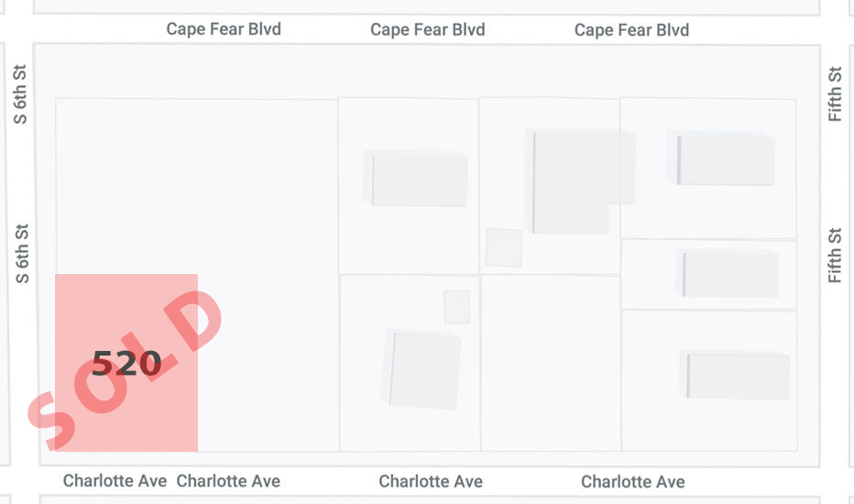The image size is (854, 504).
Task: Click the Cape Fear Blvd label nearest Fifth St
Action: click(x=631, y=30)
